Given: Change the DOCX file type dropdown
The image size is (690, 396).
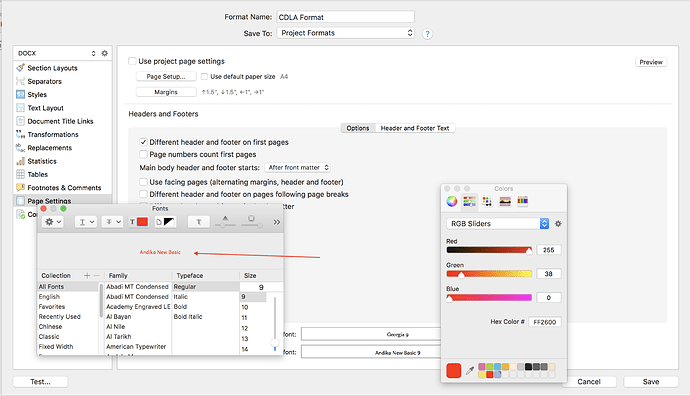Looking at the screenshot, I should [56, 53].
